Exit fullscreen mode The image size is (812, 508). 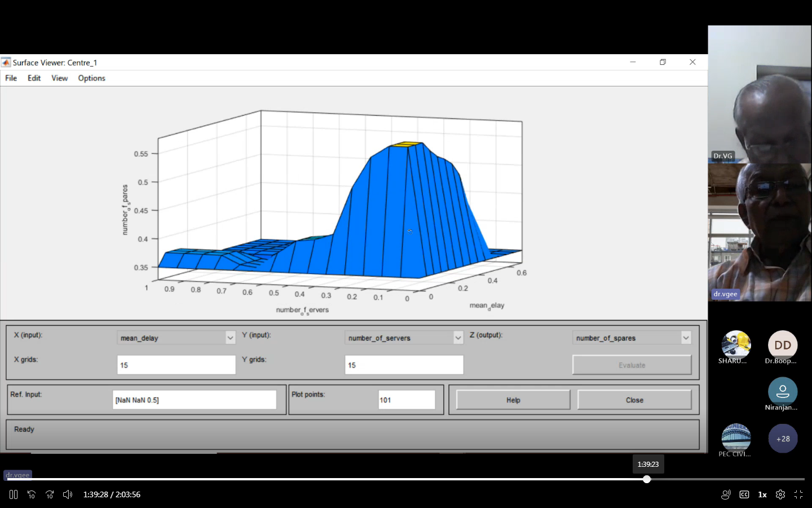pyautogui.click(x=798, y=494)
